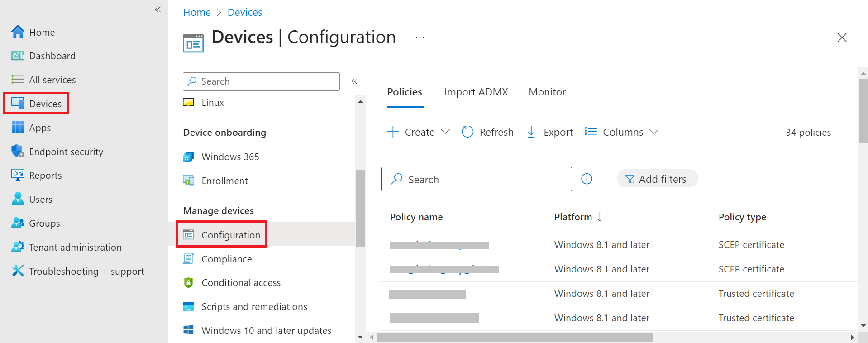Open the Monitor tab
This screenshot has width=868, height=343.
pos(548,92)
